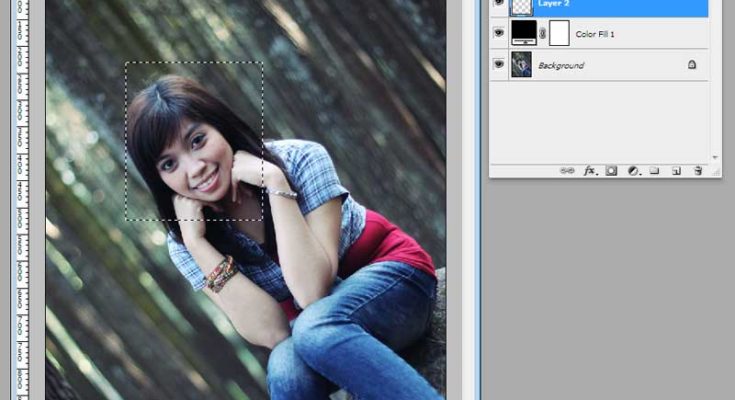Screen dimensions: 735x400
Task: Click the Layers panel scroll down arrow
Action: pos(715,158)
